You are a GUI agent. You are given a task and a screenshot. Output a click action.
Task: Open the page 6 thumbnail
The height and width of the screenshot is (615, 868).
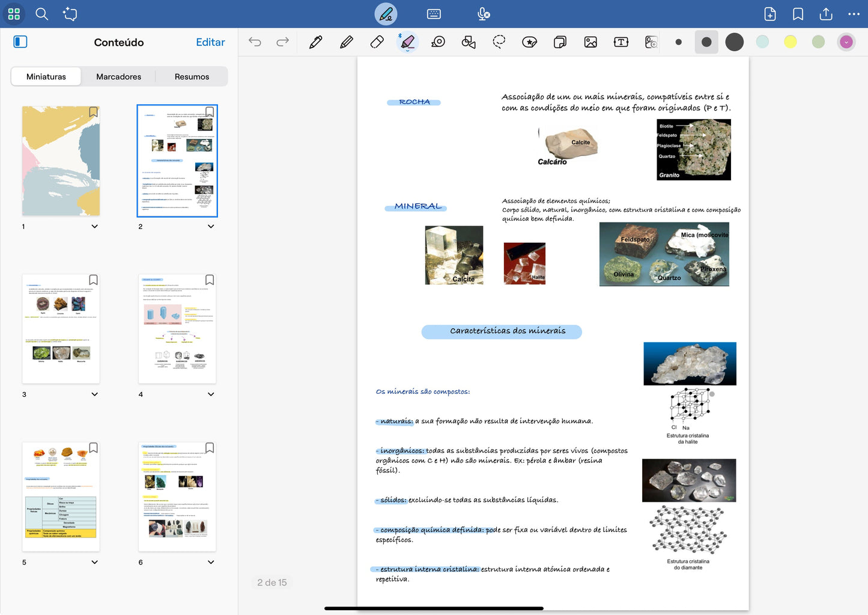click(x=177, y=497)
